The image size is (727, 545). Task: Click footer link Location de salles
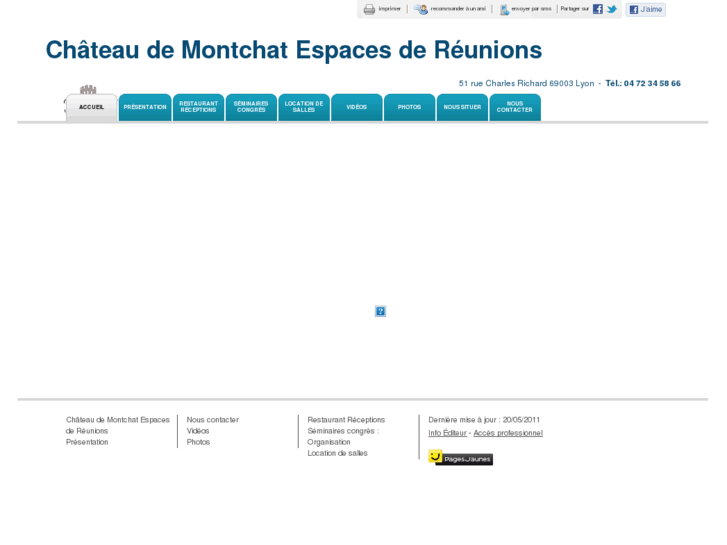point(338,453)
